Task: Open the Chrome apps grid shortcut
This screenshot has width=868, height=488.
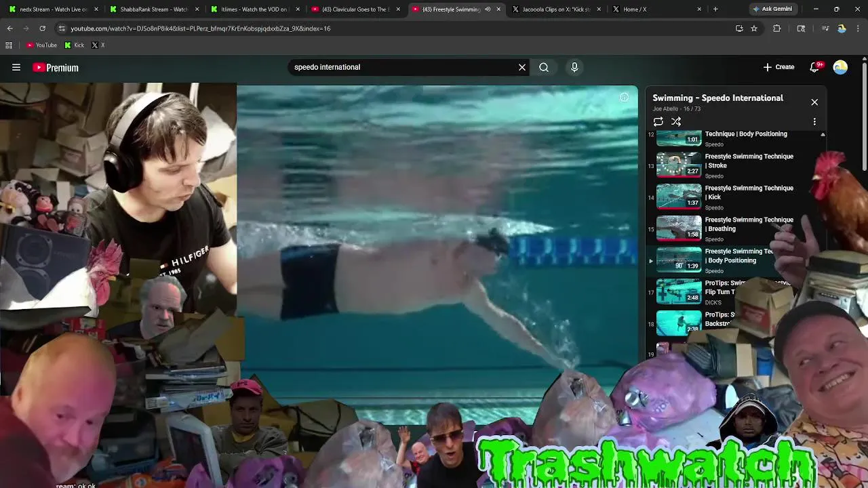Action: click(9, 45)
